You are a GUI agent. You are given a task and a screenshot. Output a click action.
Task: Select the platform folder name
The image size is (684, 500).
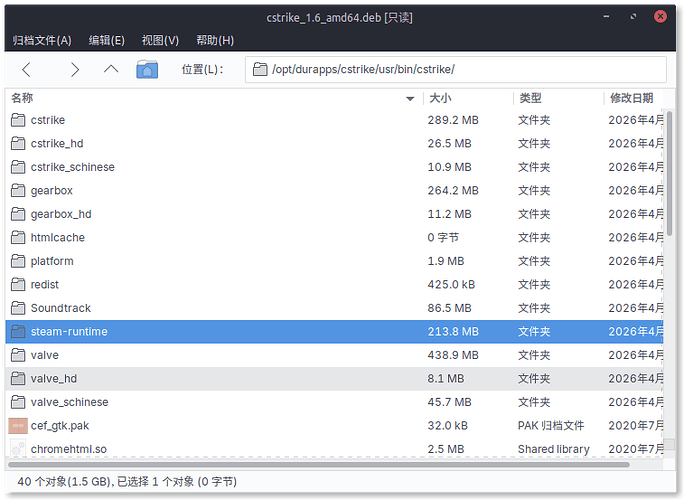tap(52, 261)
